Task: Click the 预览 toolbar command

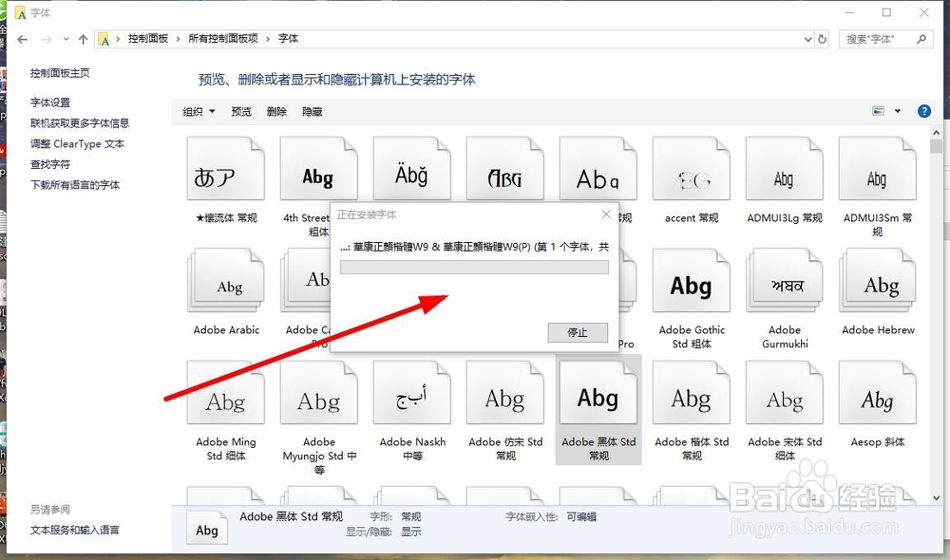Action: tap(241, 111)
